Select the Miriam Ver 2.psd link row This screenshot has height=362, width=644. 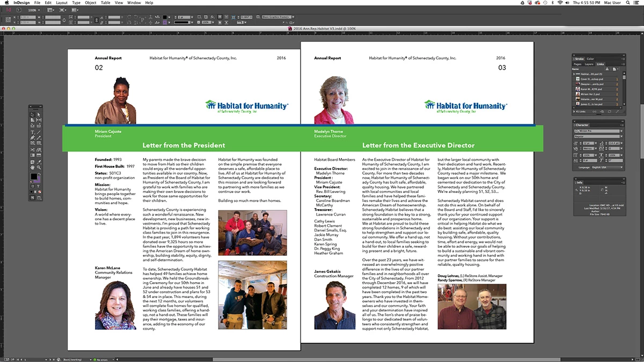click(x=597, y=94)
